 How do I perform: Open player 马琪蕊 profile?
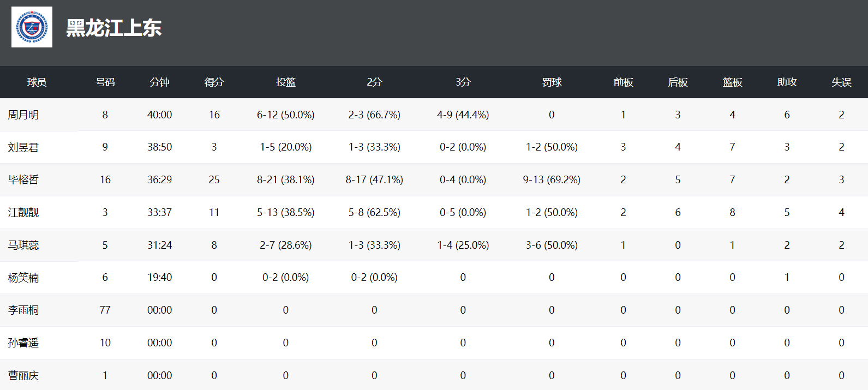(23, 245)
